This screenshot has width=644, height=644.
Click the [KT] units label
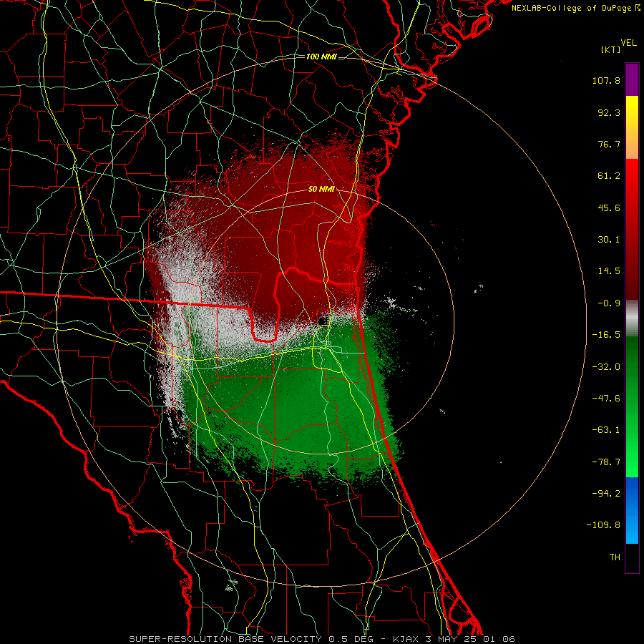(610, 49)
